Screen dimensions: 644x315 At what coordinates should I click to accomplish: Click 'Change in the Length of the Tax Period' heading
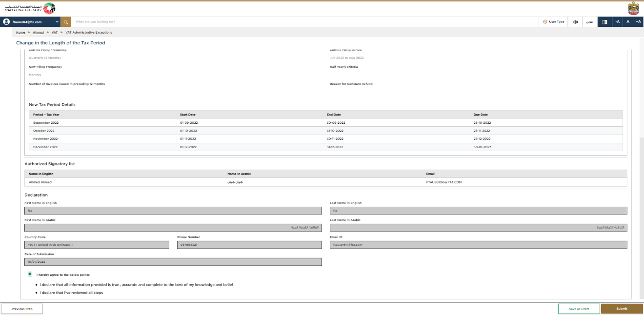click(60, 43)
